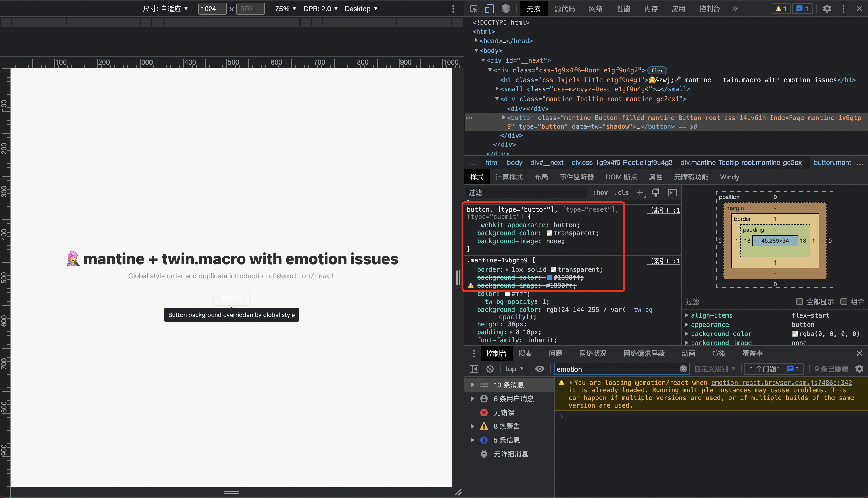Click the viewport width field 1024
This screenshot has width=868, height=498.
click(x=212, y=9)
